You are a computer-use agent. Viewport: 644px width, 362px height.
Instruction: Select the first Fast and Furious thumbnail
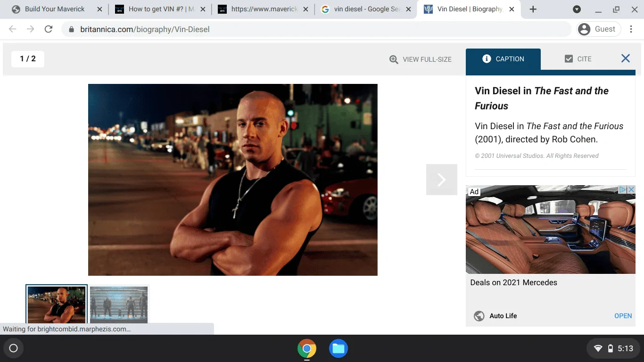[57, 304]
